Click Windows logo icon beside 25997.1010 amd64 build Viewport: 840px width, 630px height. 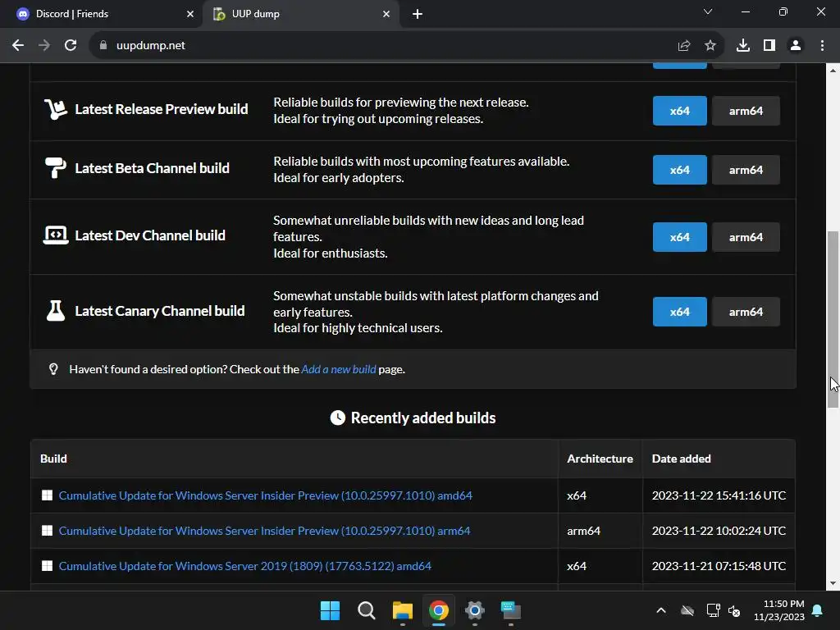[47, 495]
